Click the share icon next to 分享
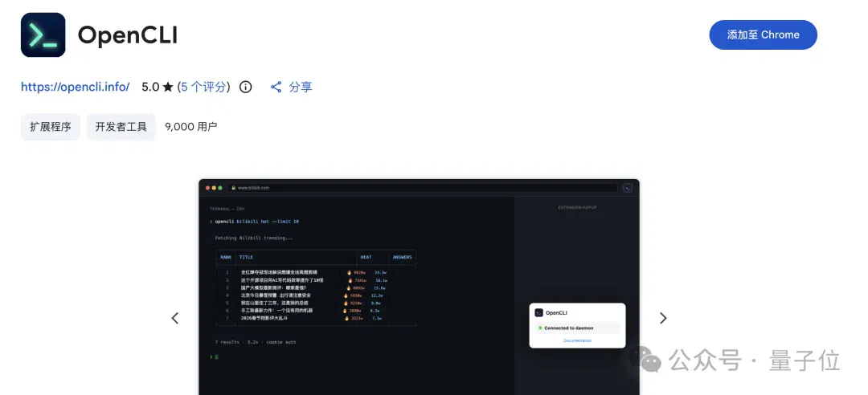 (276, 87)
